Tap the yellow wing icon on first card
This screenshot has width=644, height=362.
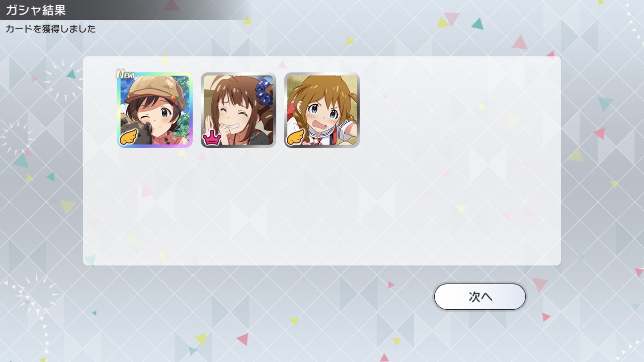[x=128, y=136]
